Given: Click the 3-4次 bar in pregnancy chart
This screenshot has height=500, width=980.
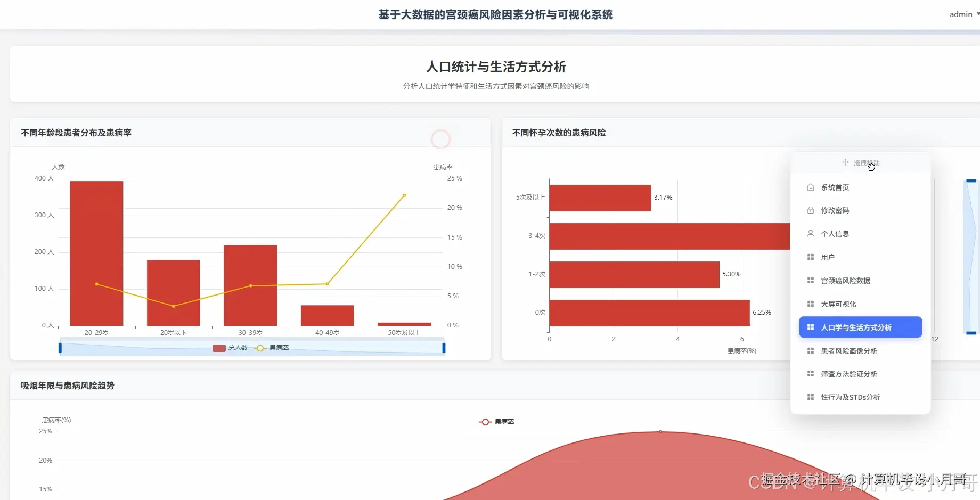Looking at the screenshot, I should (669, 236).
